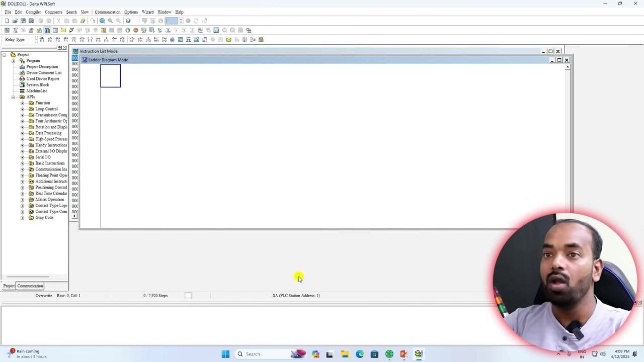Click 'SA (PLC Station Address: 1)' status text
The image size is (644, 362).
(x=296, y=296)
